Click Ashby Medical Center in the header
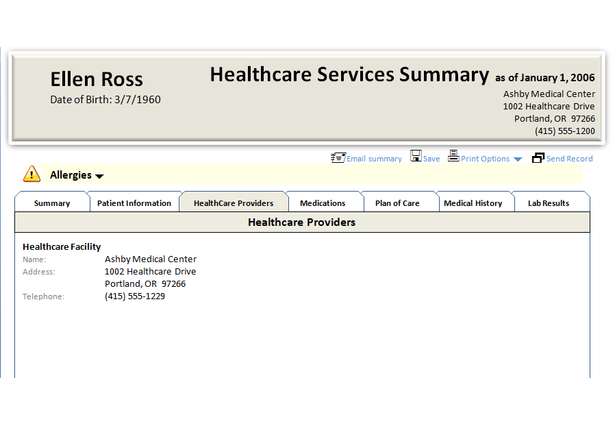 pyautogui.click(x=549, y=94)
